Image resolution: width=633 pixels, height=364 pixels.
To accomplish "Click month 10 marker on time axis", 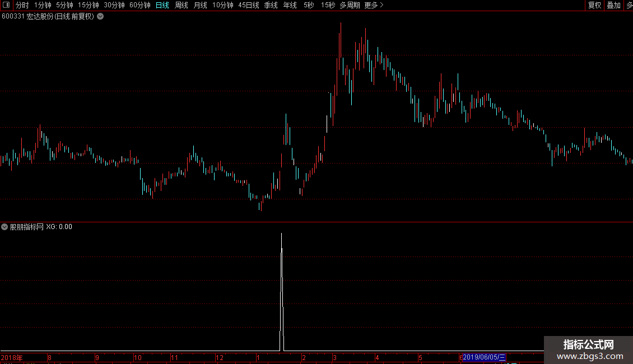I will pyautogui.click(x=138, y=357).
